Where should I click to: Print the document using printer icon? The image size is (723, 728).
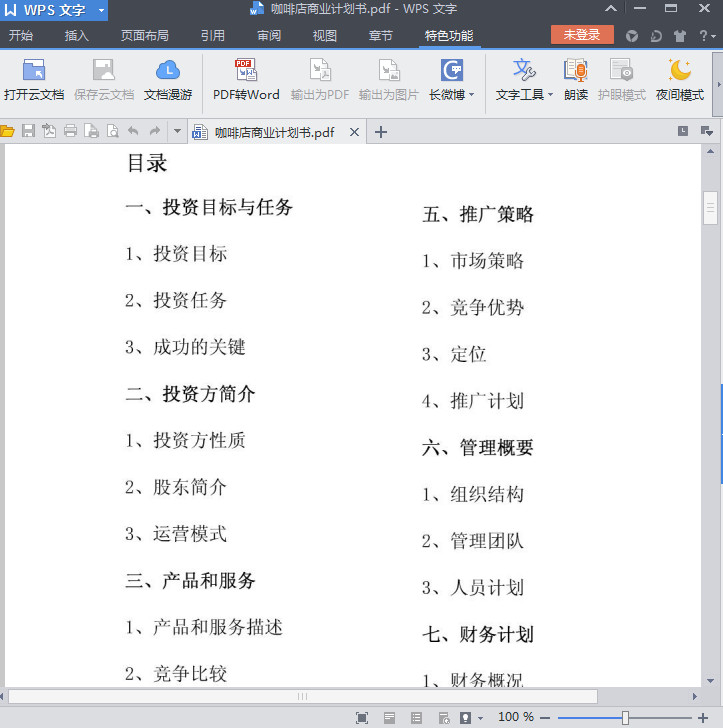tap(70, 131)
